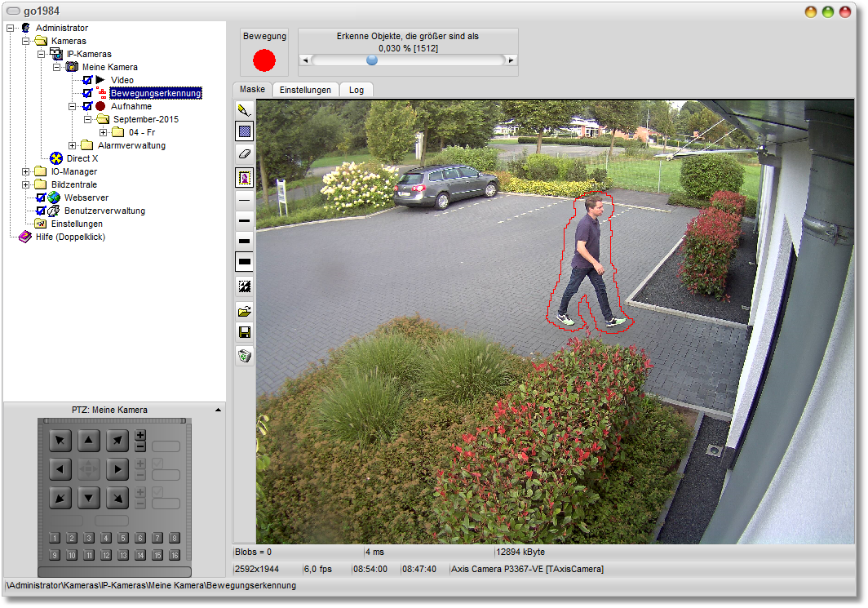
Task: Toggle the Aufnahme recording checkbox
Action: tap(87, 106)
